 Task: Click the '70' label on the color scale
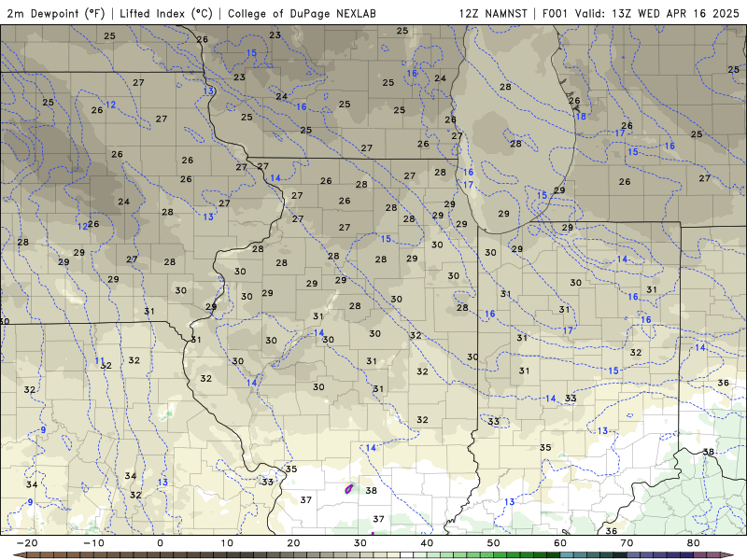pos(627,543)
